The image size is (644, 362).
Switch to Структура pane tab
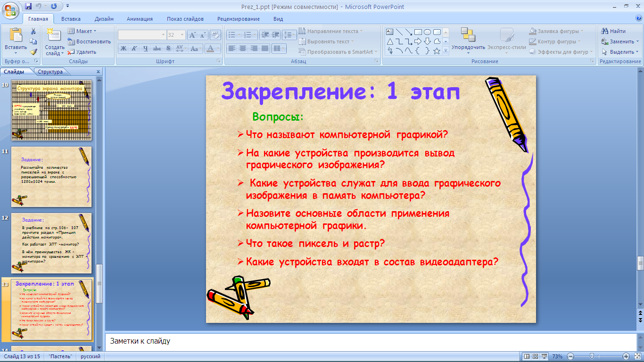[50, 72]
